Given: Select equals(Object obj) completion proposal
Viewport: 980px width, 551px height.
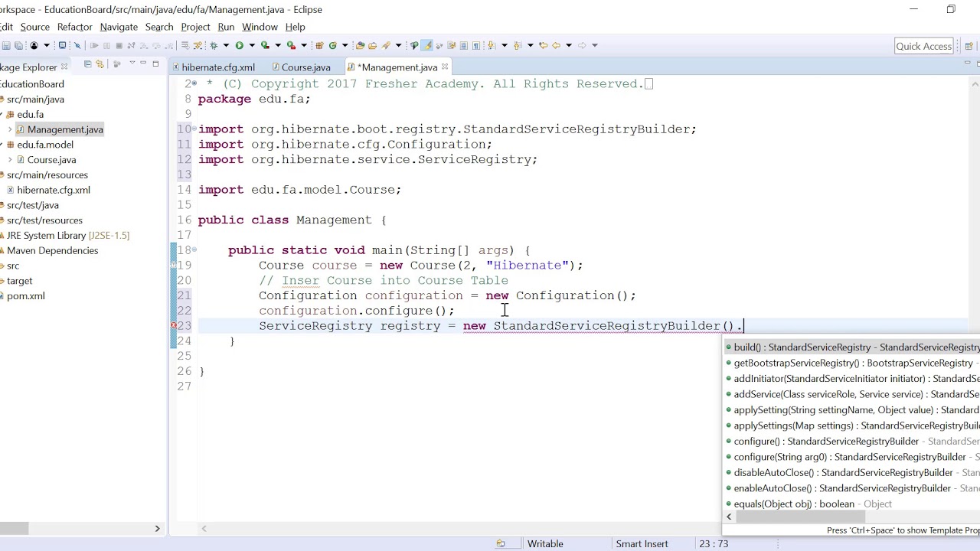Looking at the screenshot, I should tap(851, 504).
